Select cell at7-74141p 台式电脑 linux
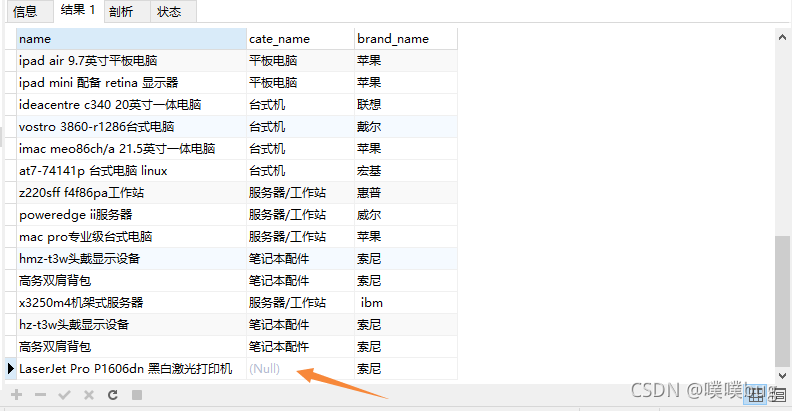This screenshot has width=792, height=411. point(131,171)
